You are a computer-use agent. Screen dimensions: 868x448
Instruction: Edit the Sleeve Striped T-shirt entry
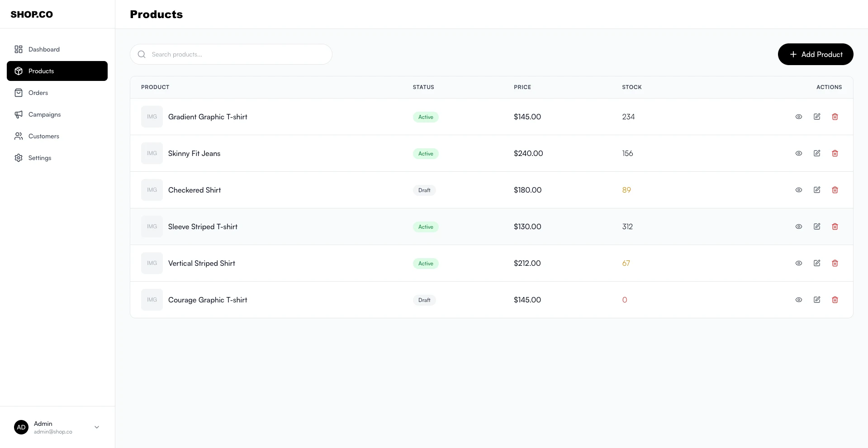(817, 226)
